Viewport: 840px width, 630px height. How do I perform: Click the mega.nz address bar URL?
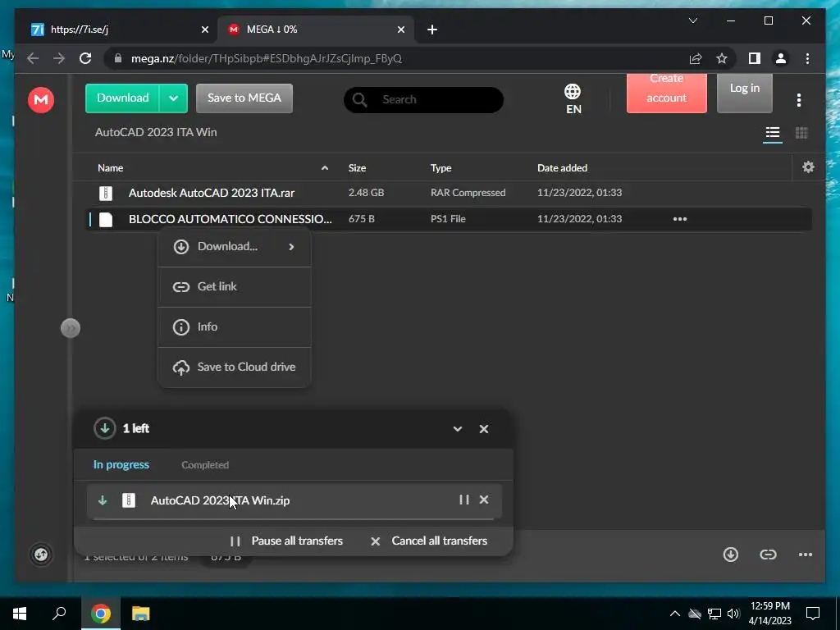(x=267, y=58)
